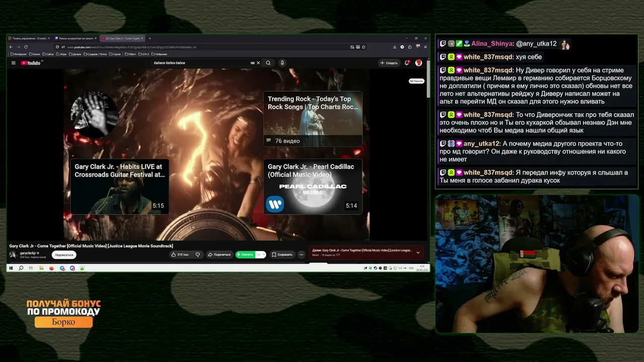Open the Книги bookmarks folder
Viewport: 644px width, 362px height.
pos(36,54)
